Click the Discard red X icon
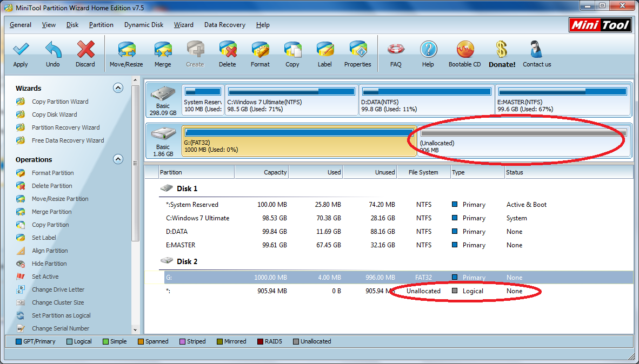 click(85, 49)
